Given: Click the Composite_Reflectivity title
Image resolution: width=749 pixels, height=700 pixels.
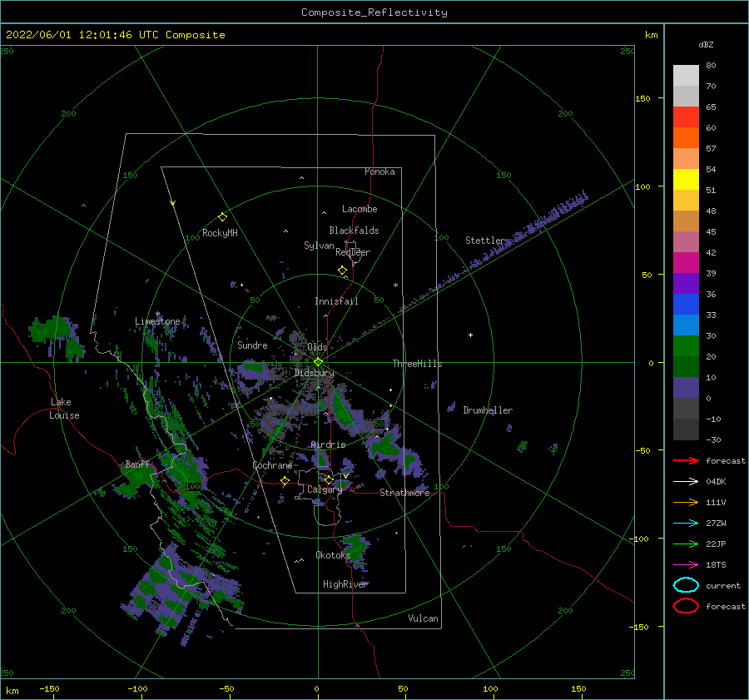Looking at the screenshot, I should 374,12.
